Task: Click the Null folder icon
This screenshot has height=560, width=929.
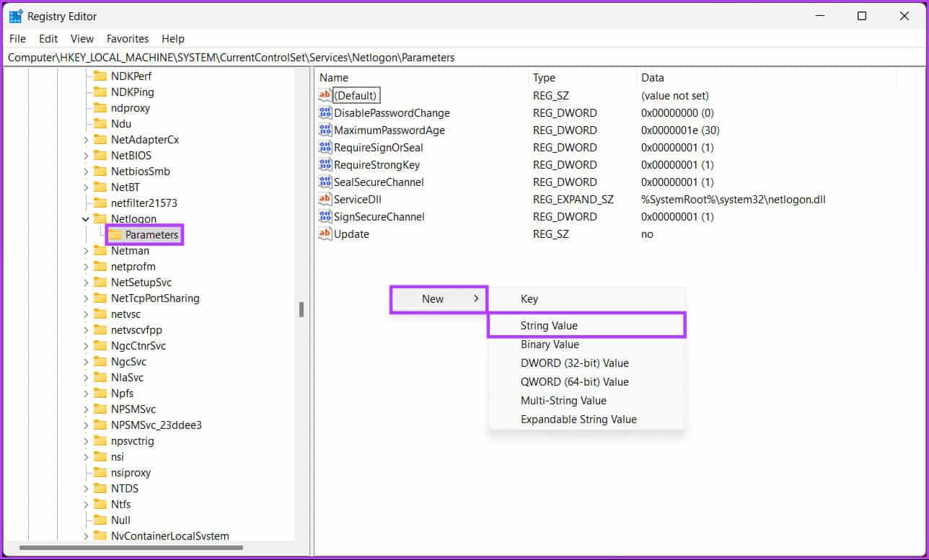Action: (100, 520)
